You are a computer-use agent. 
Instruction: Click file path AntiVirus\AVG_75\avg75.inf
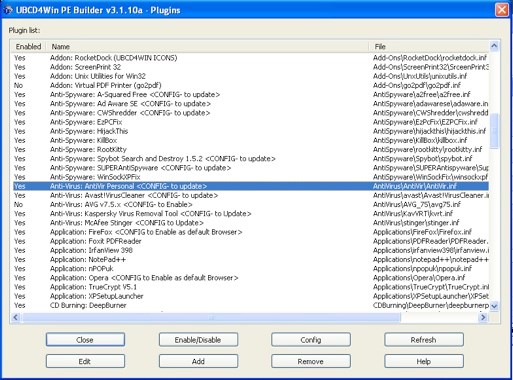(x=417, y=204)
